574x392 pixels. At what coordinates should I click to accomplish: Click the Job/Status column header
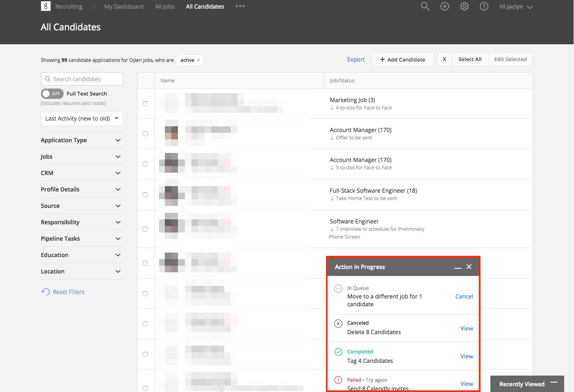click(342, 81)
